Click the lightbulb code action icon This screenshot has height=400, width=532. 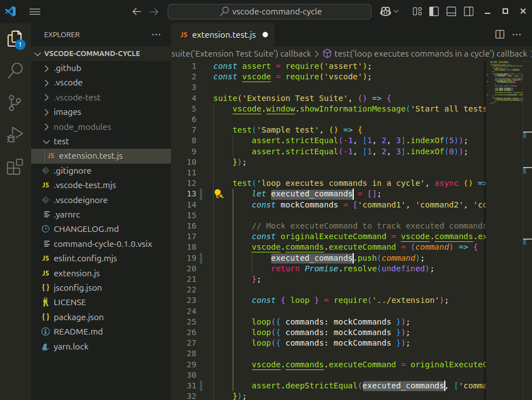tap(218, 194)
